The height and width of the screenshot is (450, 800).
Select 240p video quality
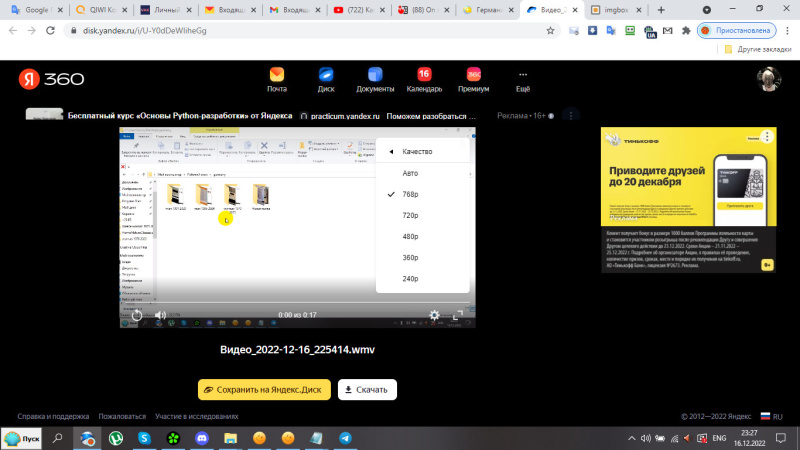(410, 278)
